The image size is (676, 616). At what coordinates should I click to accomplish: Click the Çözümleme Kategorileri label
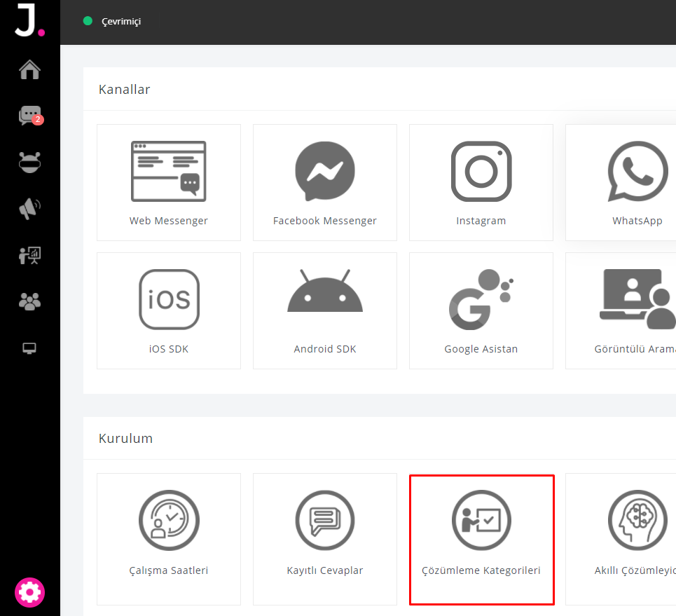coord(481,570)
